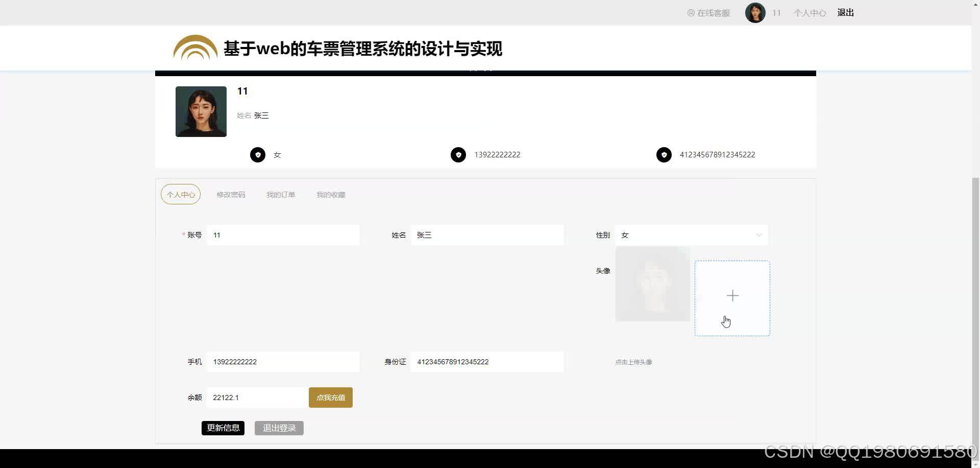Click the shield icon beside gender 女
The height and width of the screenshot is (468, 980).
click(x=257, y=154)
